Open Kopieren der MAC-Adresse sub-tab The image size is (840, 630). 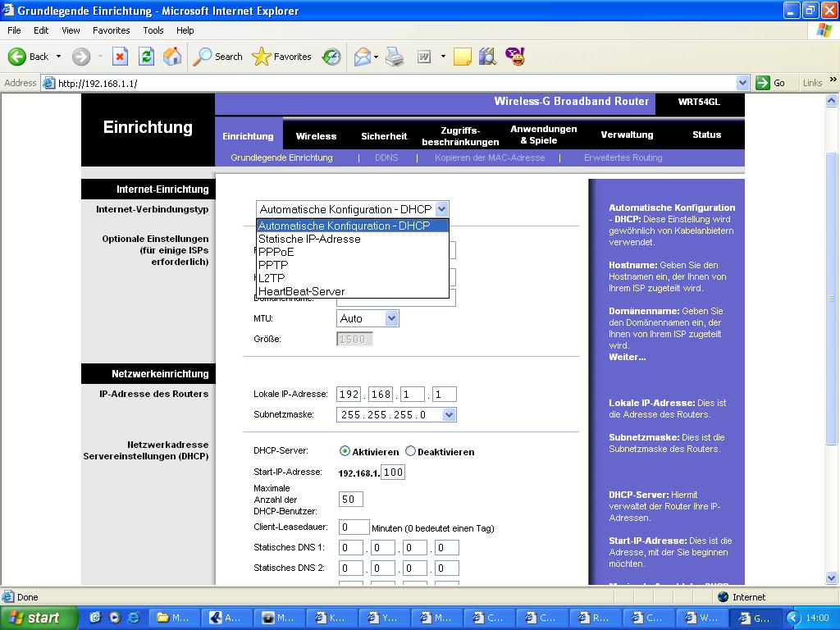pyautogui.click(x=490, y=157)
